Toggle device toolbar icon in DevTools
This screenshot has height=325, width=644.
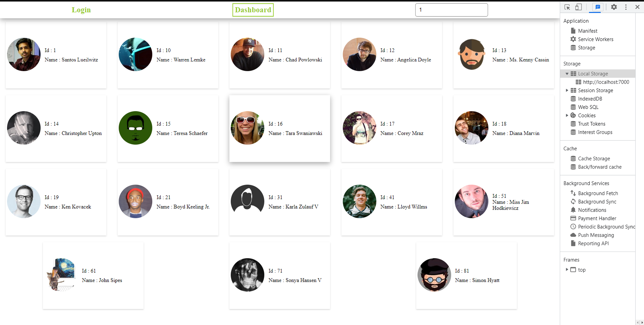(x=579, y=7)
